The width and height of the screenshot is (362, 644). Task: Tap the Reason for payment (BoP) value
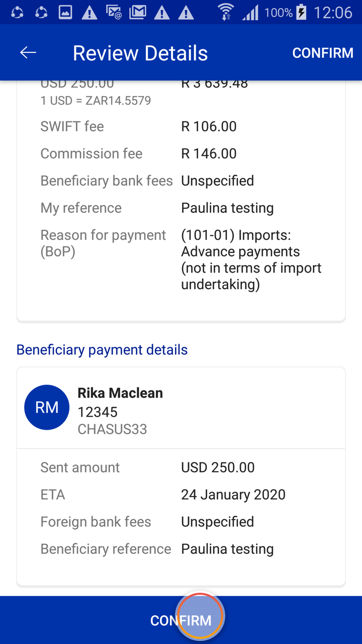251,260
